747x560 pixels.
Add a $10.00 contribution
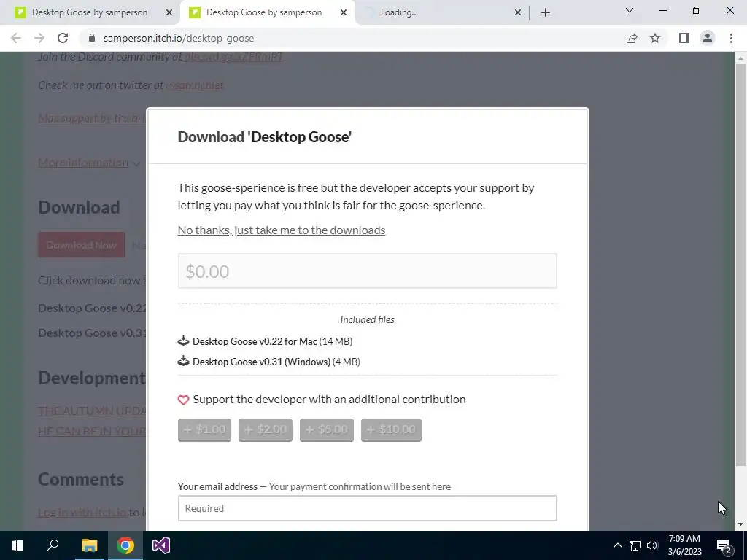pos(391,430)
